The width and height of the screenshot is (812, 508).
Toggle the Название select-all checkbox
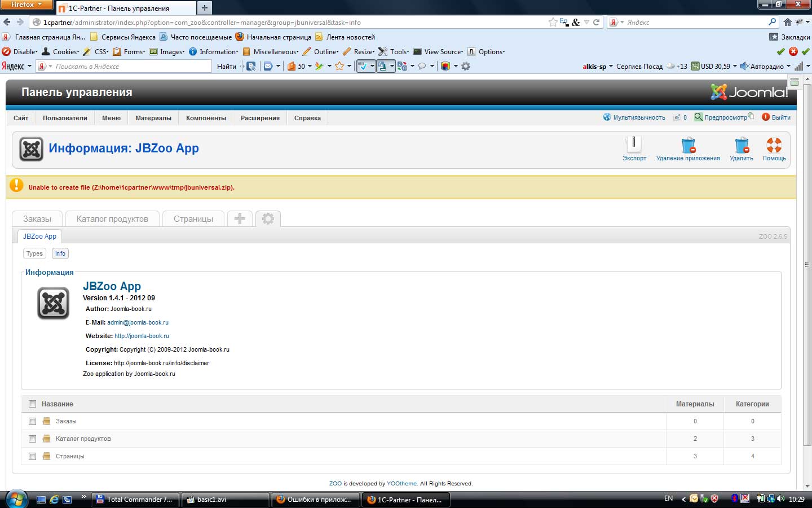[32, 404]
